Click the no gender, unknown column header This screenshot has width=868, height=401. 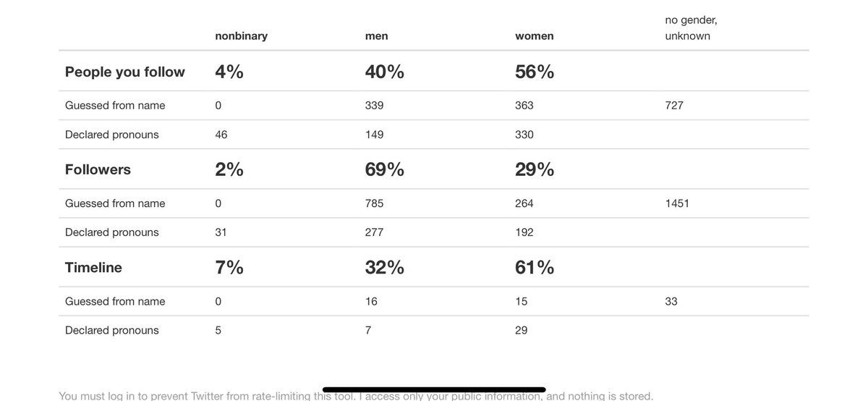pos(691,28)
